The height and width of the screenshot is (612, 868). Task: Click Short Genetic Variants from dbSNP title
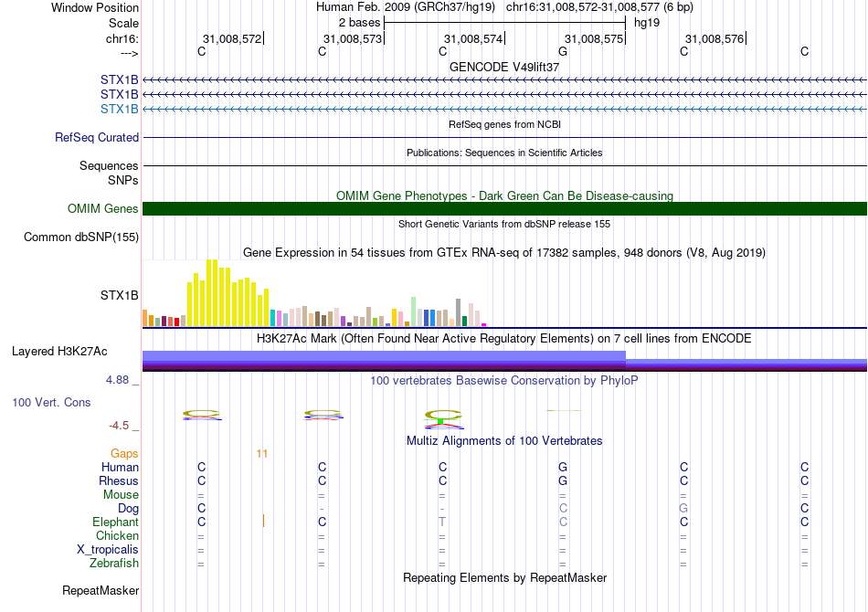pos(504,224)
